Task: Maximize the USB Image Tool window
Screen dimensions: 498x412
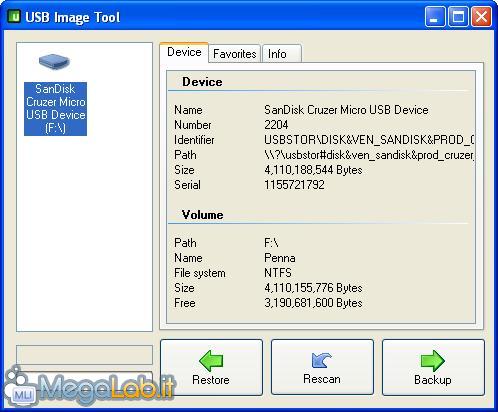Action: [x=458, y=17]
